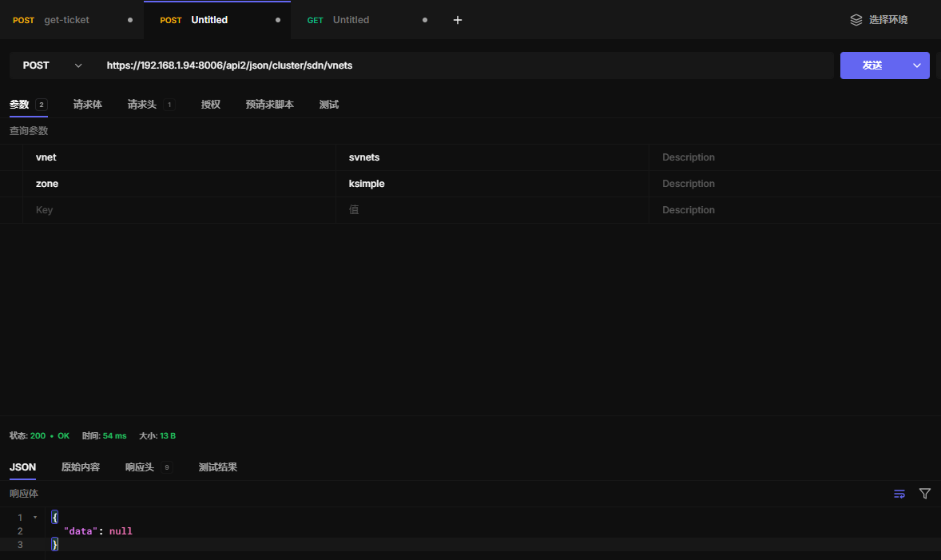Click the 发送 send button
The width and height of the screenshot is (941, 560).
[872, 66]
